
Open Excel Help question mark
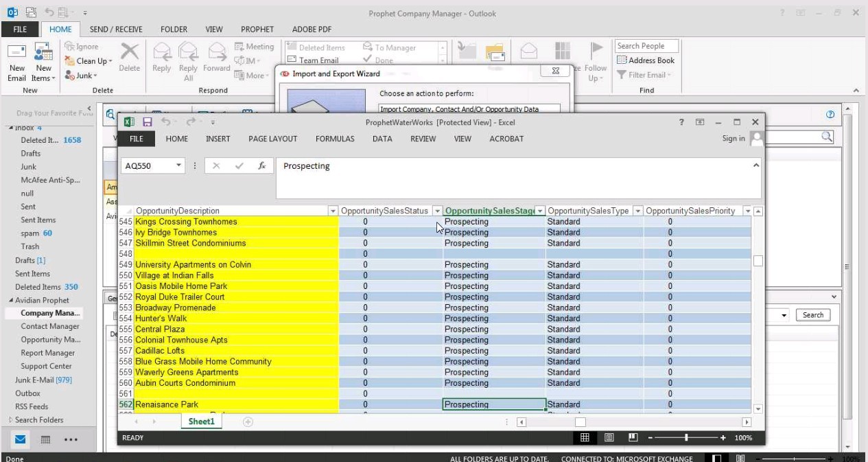point(681,122)
